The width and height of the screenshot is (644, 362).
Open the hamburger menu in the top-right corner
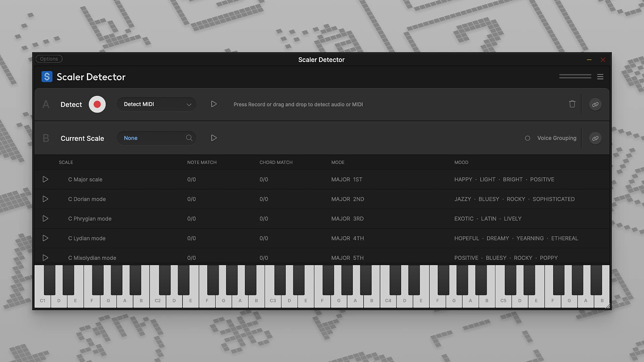coord(600,77)
